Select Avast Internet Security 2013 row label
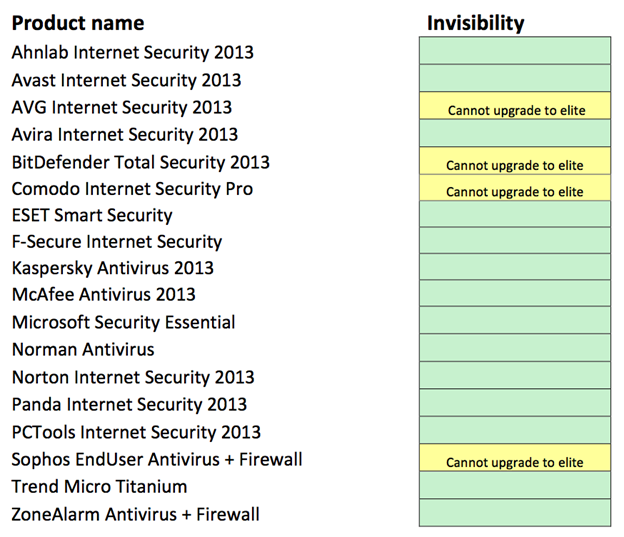Viewport: 624px width, 537px height. click(x=126, y=80)
